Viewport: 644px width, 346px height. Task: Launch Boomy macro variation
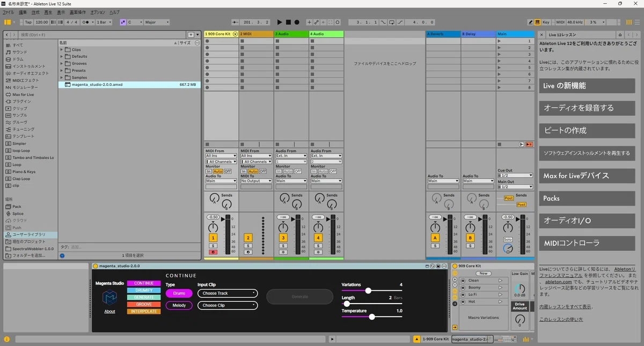coord(501,287)
